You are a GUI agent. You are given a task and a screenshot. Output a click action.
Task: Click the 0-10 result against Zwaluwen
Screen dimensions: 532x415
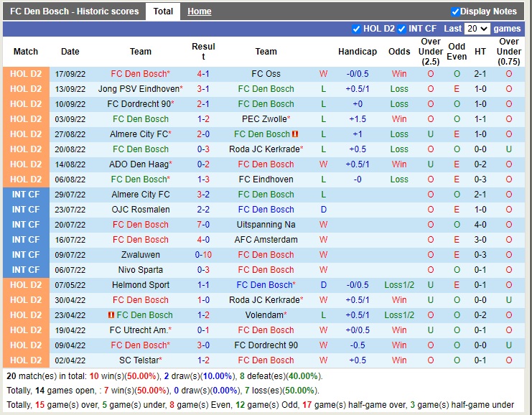pyautogui.click(x=203, y=255)
